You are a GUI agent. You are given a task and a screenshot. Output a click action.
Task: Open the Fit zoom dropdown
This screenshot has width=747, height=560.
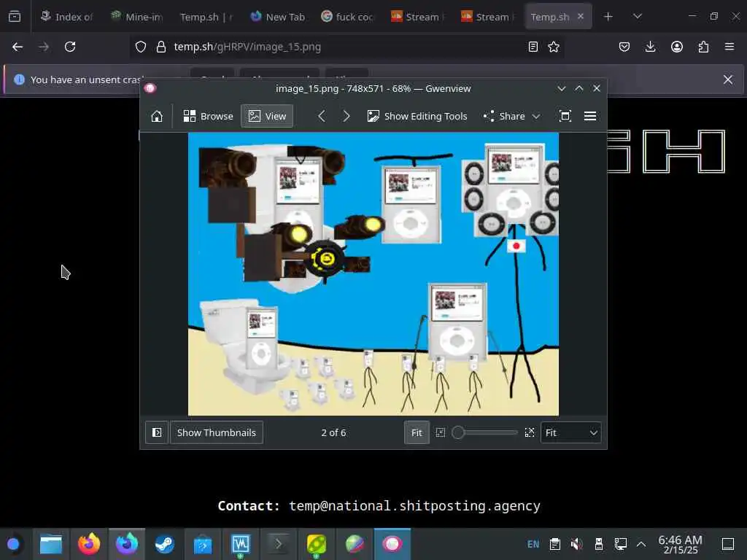[570, 432]
